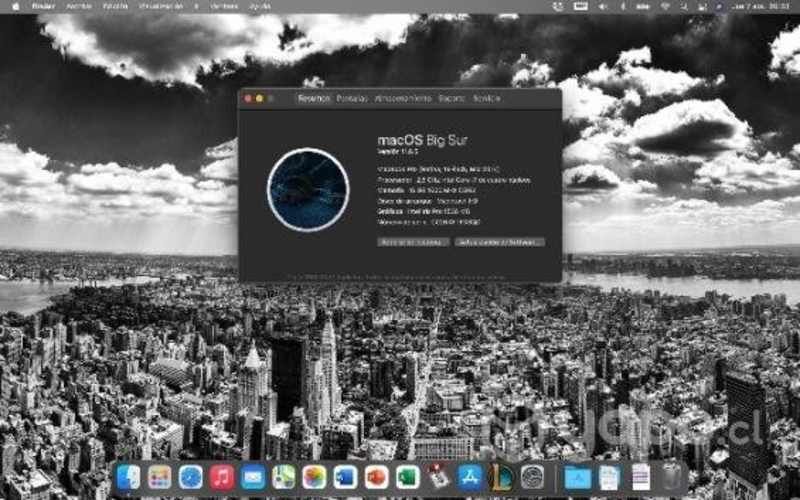Click the Memoria info line
This screenshot has width=800, height=500.
coord(427,190)
